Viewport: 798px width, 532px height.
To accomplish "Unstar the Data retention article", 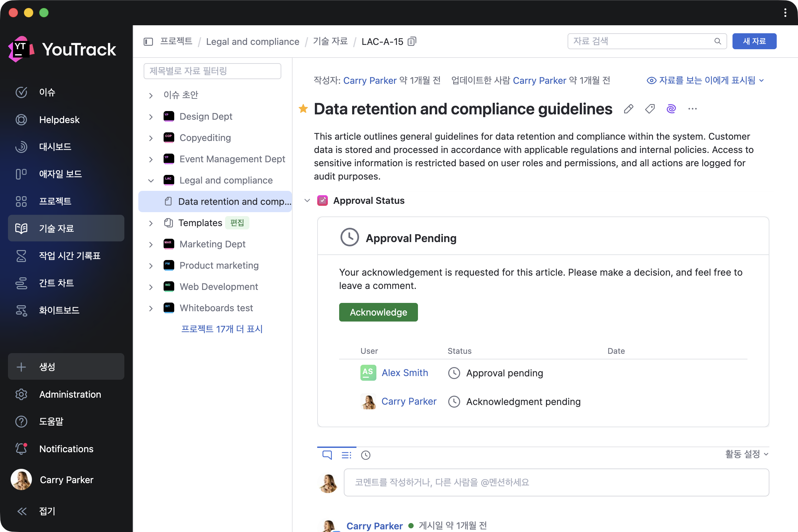I will coord(303,109).
